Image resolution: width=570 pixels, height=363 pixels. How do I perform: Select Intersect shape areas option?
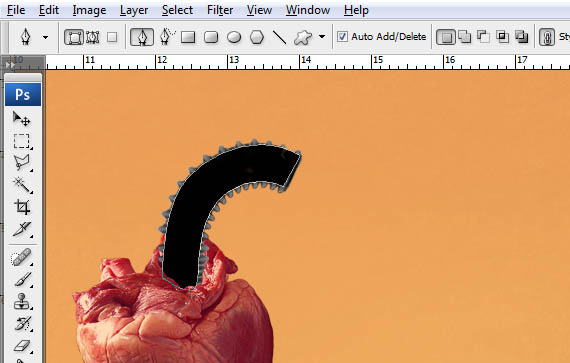coord(502,37)
